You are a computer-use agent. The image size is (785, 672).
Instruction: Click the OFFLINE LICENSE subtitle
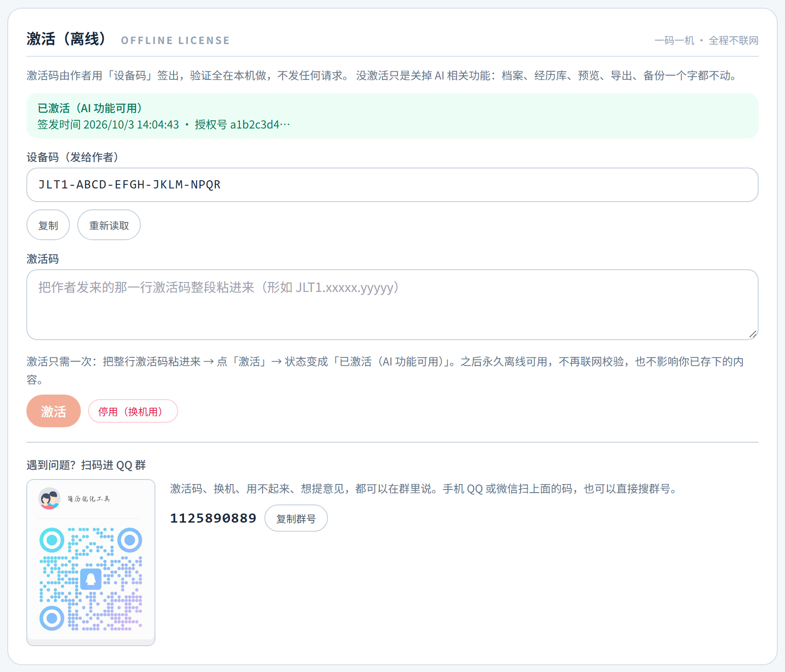[x=175, y=40]
